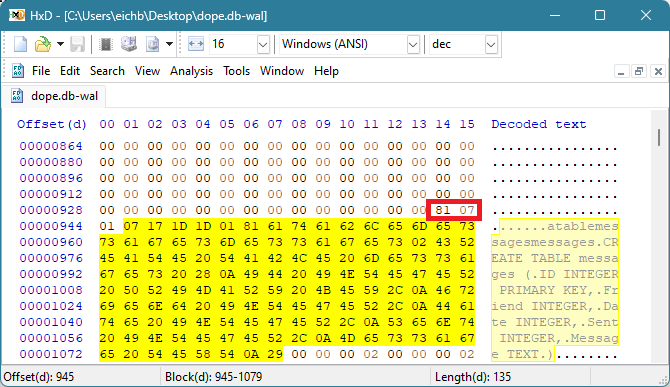Create a new file with New icon
Screen dimensions: 670x387
21,44
